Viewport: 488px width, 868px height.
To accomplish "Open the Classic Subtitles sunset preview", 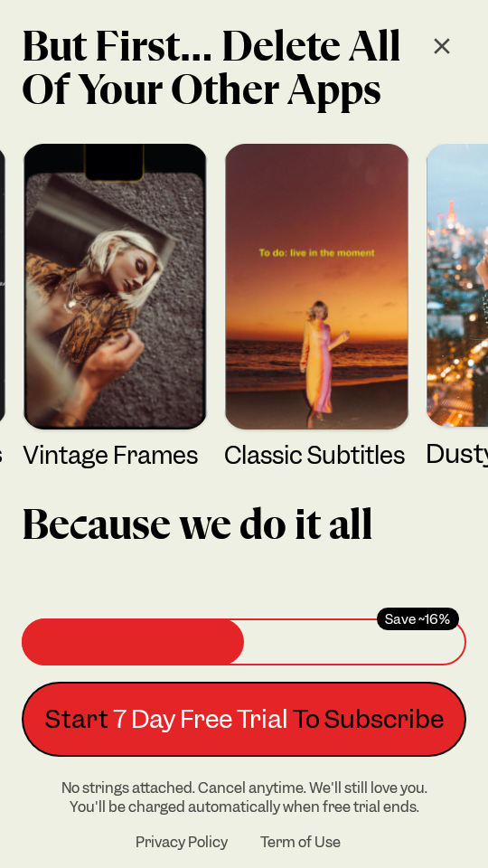I will click(316, 287).
